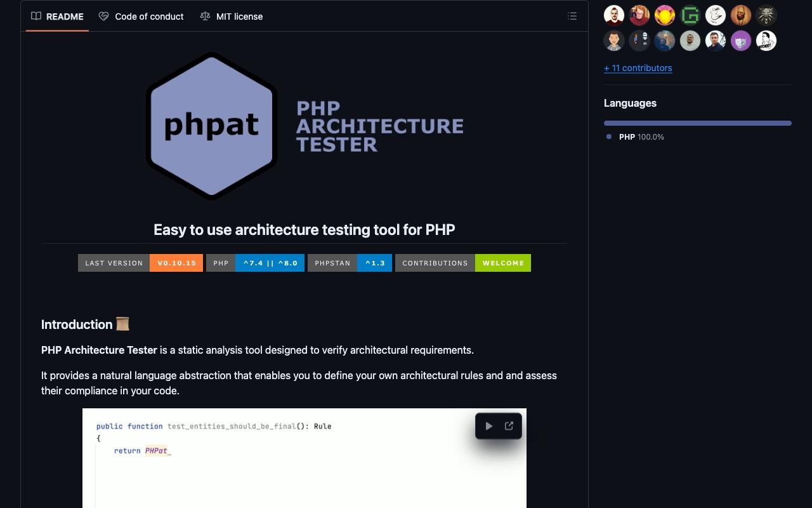Viewport: 812px width, 508px height.
Task: View the additional 11 contributors
Action: (638, 68)
